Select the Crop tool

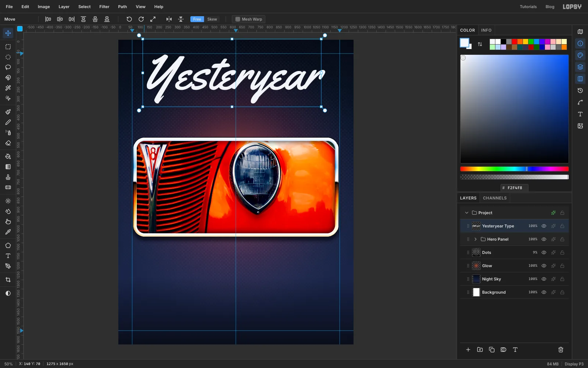pyautogui.click(x=8, y=280)
